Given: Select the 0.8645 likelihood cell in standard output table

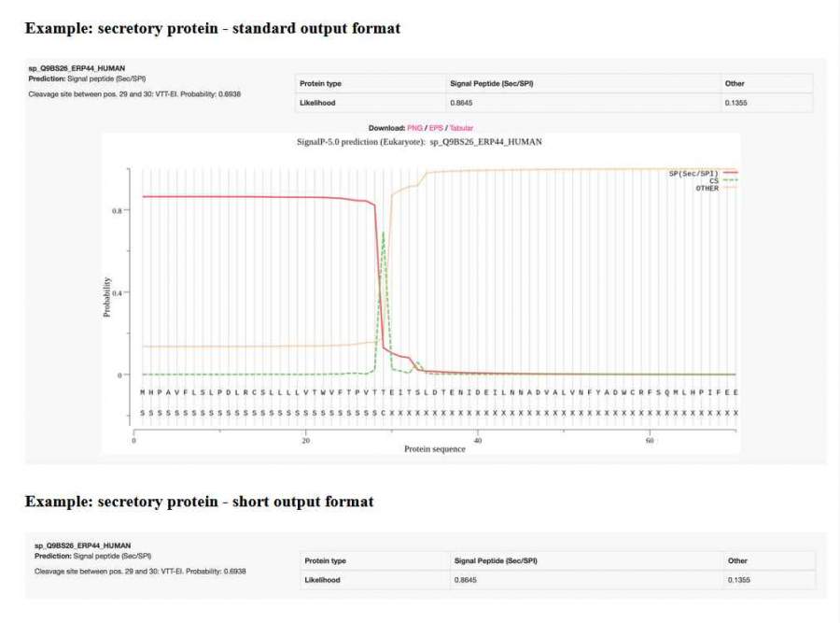Looking at the screenshot, I should (x=459, y=103).
